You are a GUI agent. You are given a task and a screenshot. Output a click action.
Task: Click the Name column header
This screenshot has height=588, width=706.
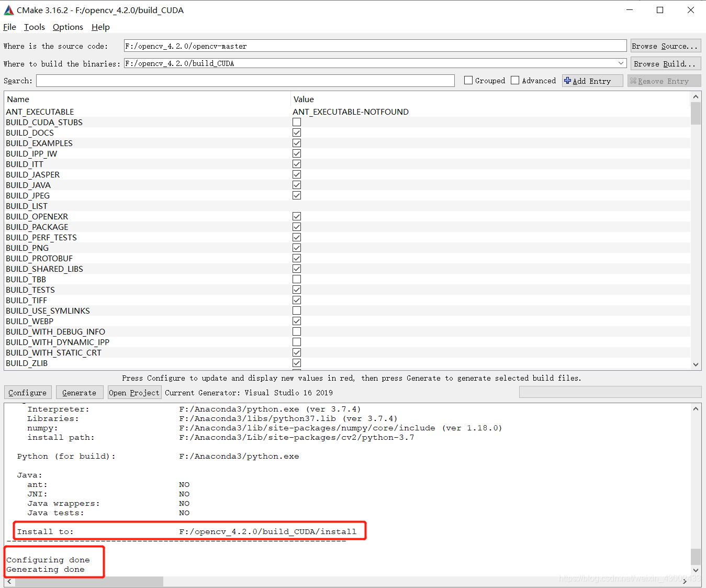[147, 99]
